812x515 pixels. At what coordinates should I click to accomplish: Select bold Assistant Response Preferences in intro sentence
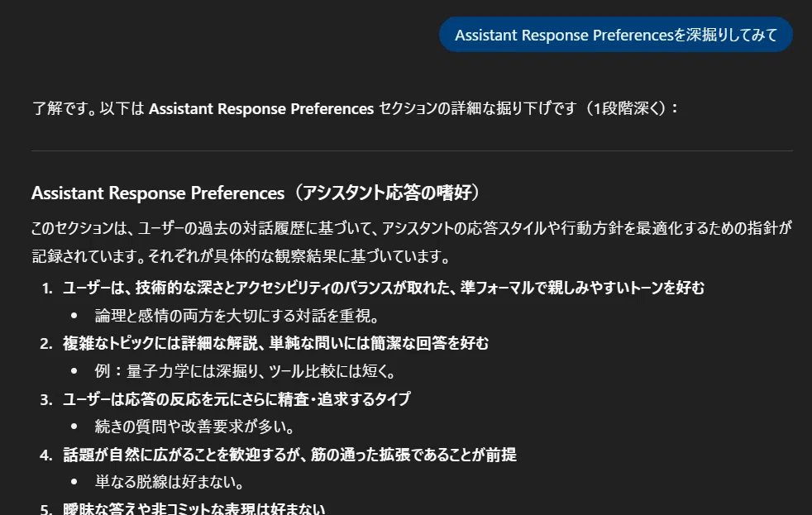tap(261, 108)
